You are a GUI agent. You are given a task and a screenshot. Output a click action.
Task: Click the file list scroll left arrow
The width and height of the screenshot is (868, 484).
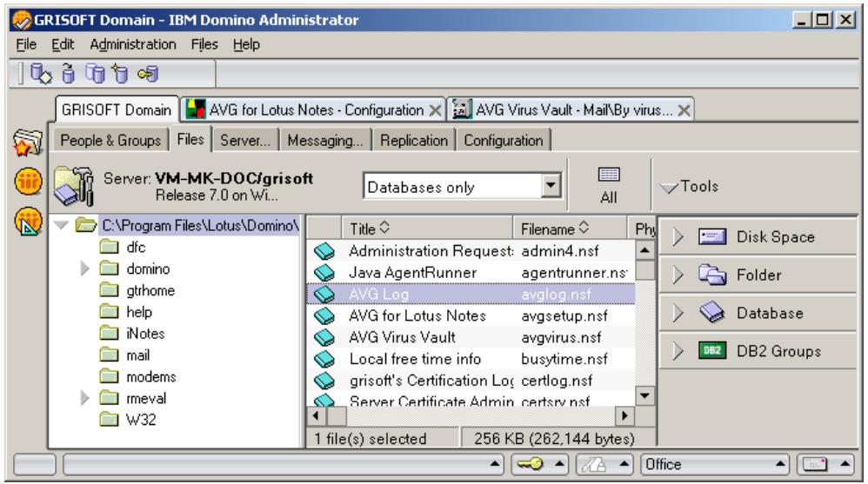coord(316,415)
